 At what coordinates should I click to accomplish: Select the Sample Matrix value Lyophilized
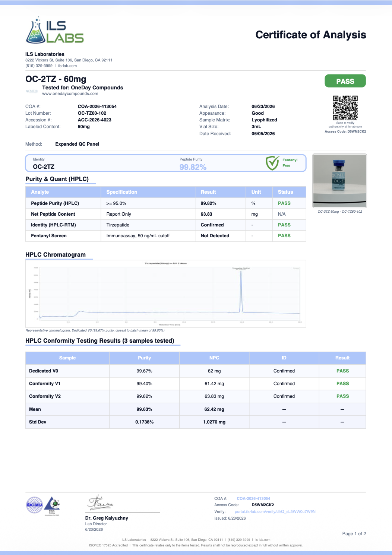[264, 120]
